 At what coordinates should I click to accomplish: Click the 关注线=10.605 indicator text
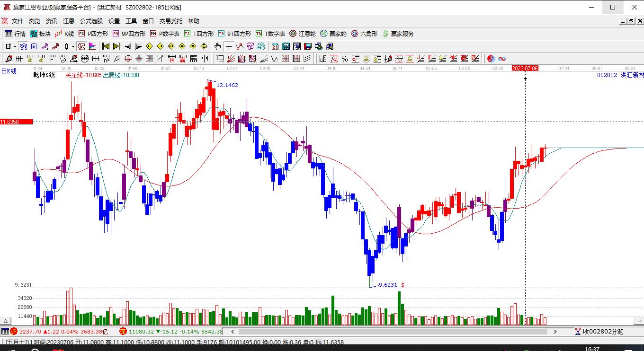(83, 75)
